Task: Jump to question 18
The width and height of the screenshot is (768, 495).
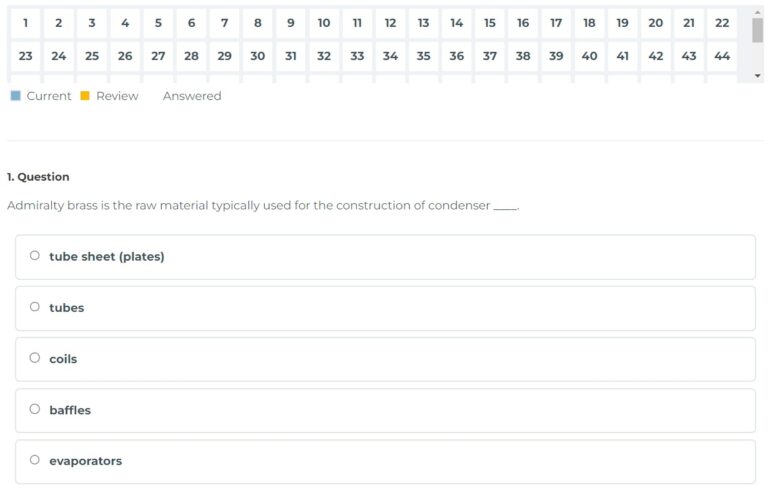Action: (x=589, y=23)
